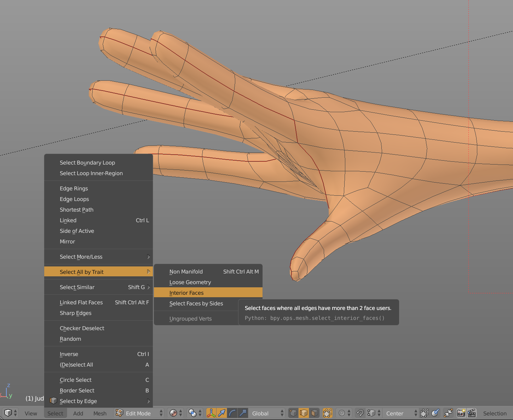Expand Select All by Trait submenu
513x420 pixels.
click(x=98, y=272)
